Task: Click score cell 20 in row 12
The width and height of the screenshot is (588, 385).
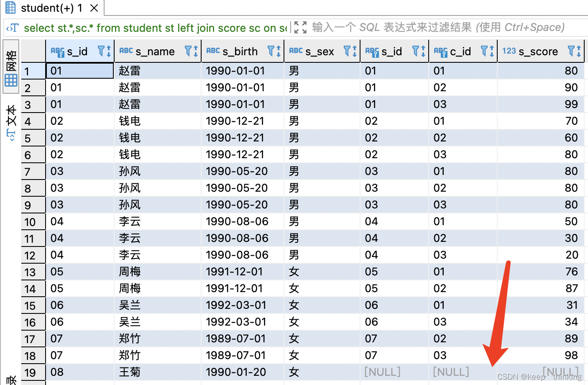Action: (541, 255)
